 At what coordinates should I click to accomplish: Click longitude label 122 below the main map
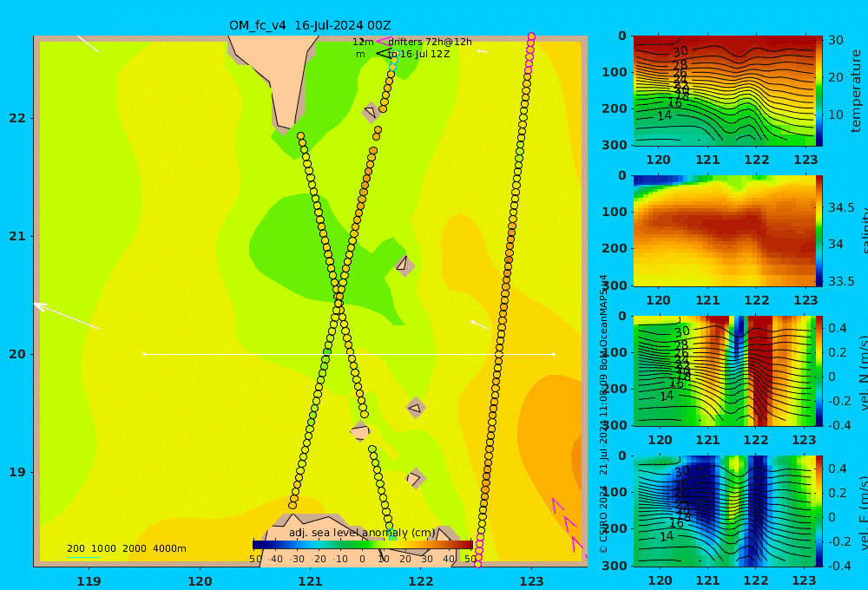(421, 581)
